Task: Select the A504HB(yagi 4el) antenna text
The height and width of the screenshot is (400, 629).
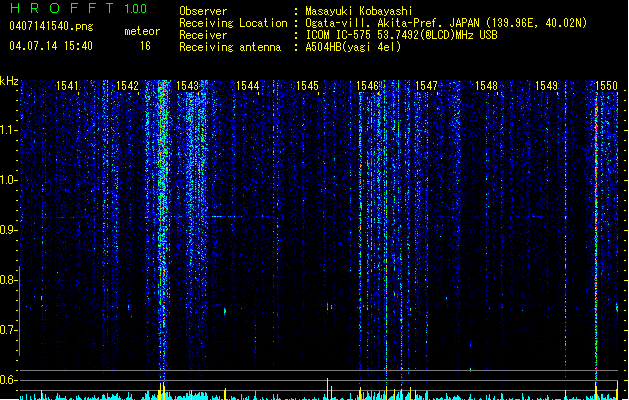Action: [353, 47]
